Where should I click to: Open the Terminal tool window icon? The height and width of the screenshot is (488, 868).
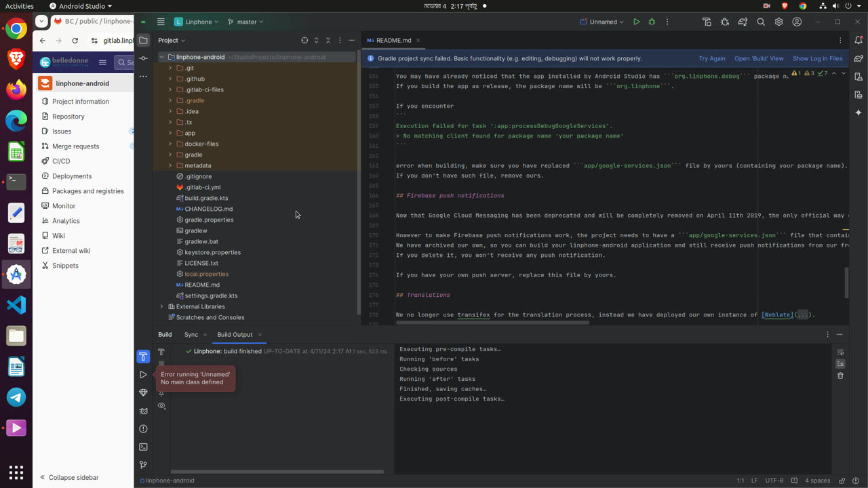(x=143, y=447)
